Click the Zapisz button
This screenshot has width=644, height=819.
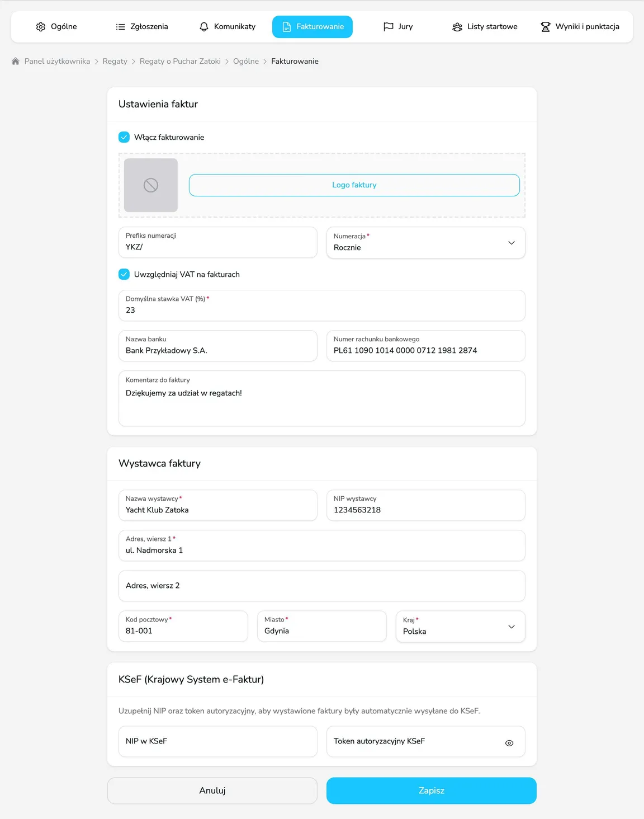point(432,790)
